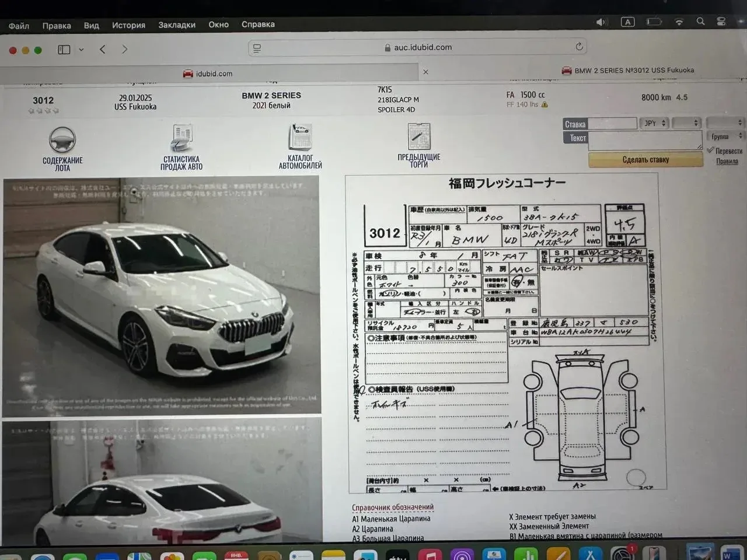Click the auc.idubid.com address bar

(418, 47)
